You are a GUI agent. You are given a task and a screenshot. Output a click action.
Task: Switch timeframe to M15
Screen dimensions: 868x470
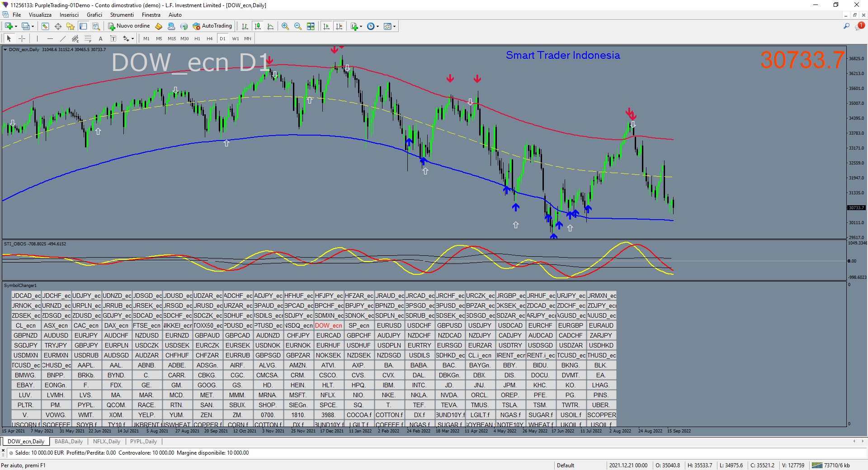coord(172,39)
